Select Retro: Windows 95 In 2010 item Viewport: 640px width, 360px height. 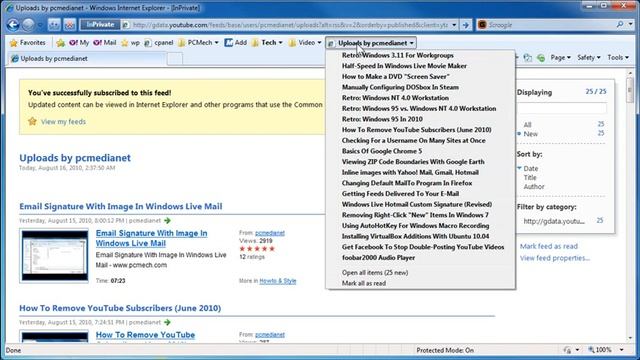[420, 119]
